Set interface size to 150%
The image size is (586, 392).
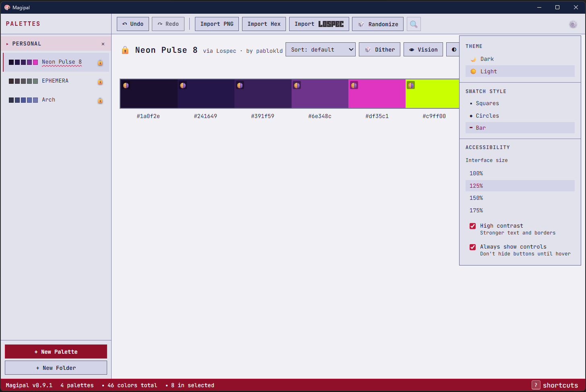pos(520,198)
